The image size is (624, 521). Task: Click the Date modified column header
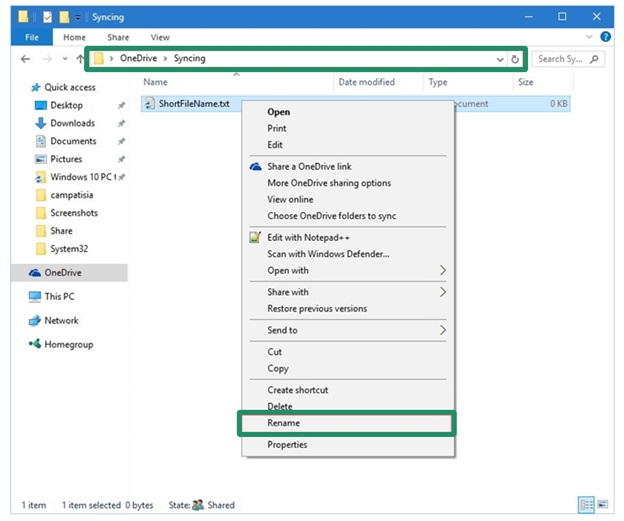click(366, 83)
